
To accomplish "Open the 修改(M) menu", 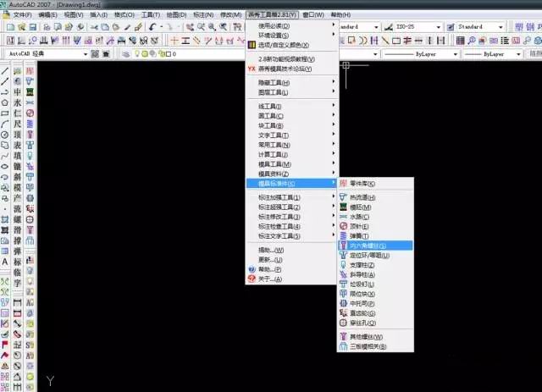I will coord(230,15).
